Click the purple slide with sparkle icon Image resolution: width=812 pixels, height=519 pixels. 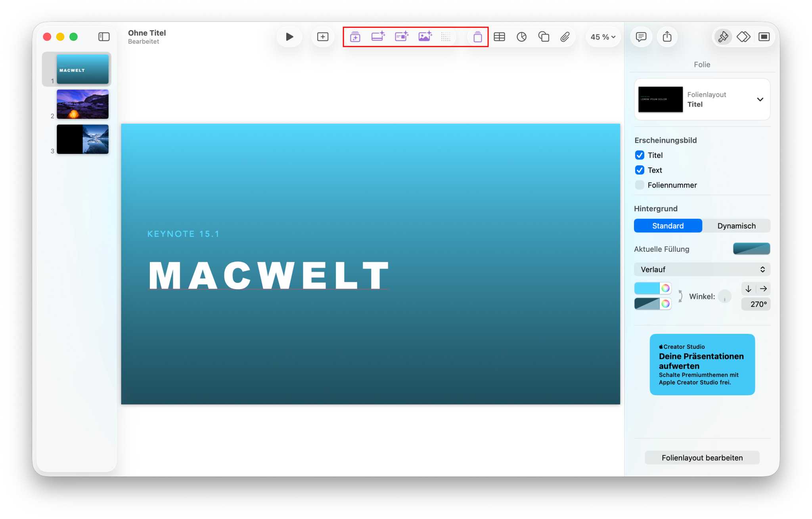pyautogui.click(x=378, y=36)
